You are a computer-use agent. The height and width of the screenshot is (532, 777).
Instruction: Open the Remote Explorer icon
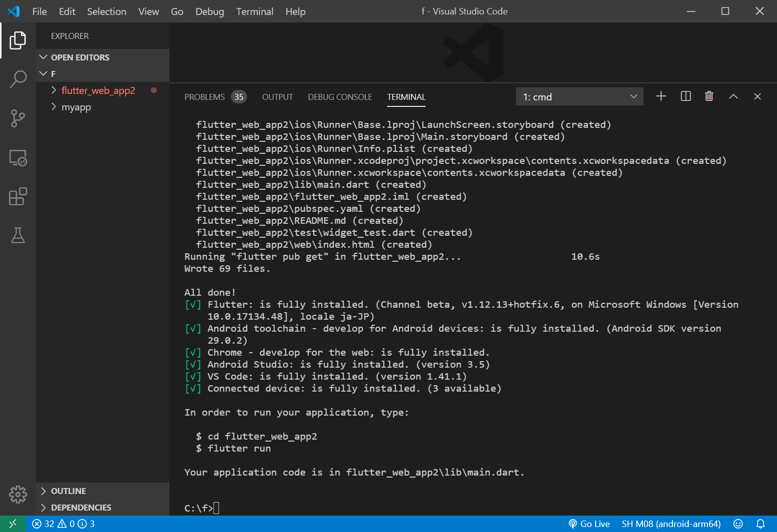click(18, 158)
